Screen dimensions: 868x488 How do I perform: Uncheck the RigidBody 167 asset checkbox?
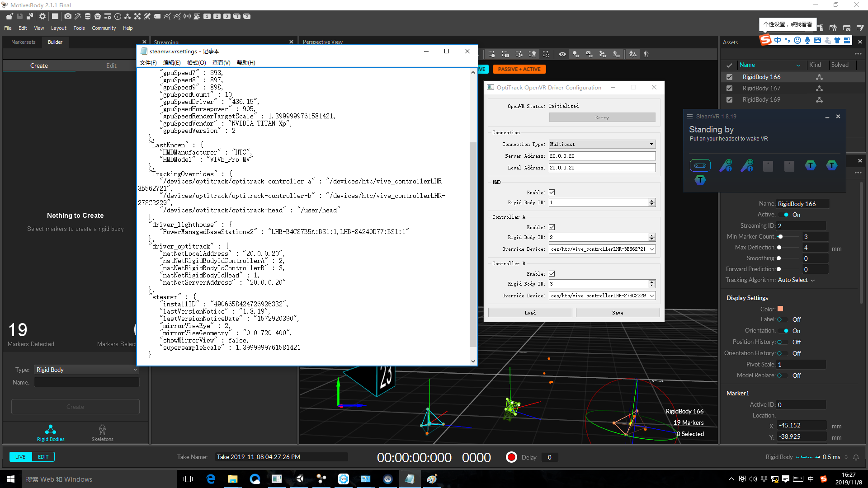[729, 88]
